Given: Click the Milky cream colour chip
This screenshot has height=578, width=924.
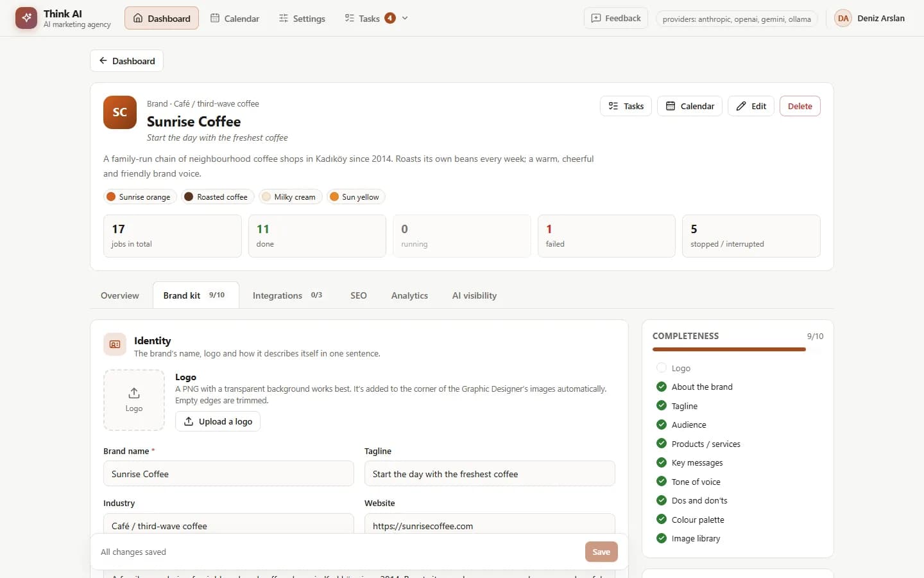Looking at the screenshot, I should pyautogui.click(x=290, y=197).
